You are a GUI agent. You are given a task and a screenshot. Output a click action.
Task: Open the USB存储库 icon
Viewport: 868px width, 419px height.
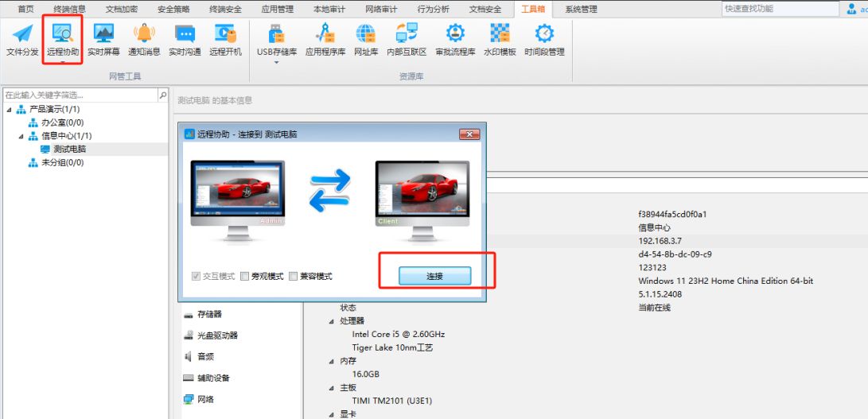point(276,34)
